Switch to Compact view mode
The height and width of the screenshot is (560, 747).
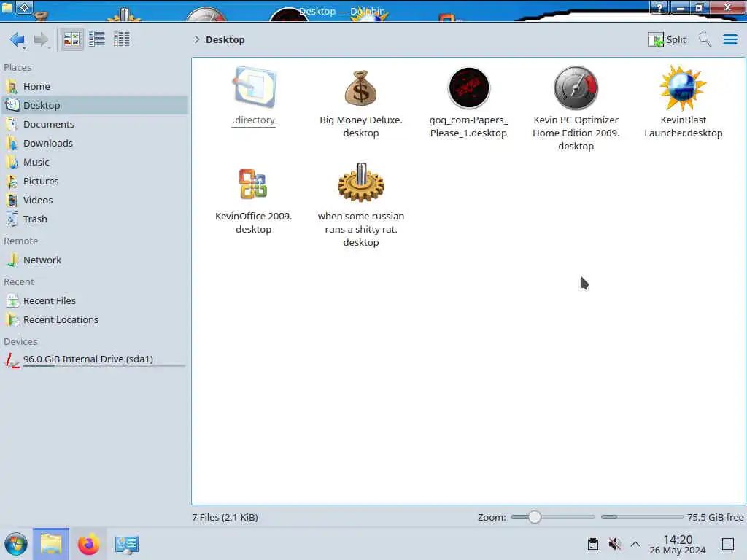pos(97,39)
